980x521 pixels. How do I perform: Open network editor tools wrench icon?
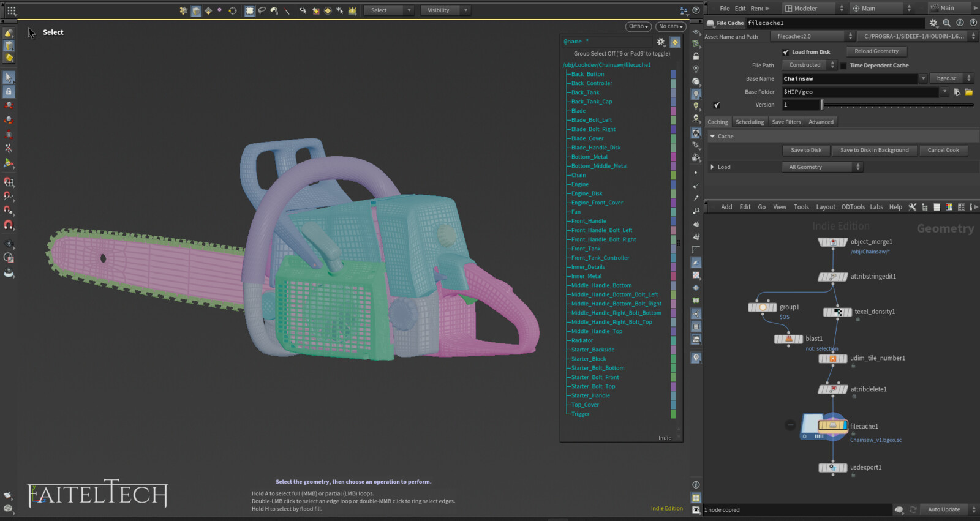912,207
